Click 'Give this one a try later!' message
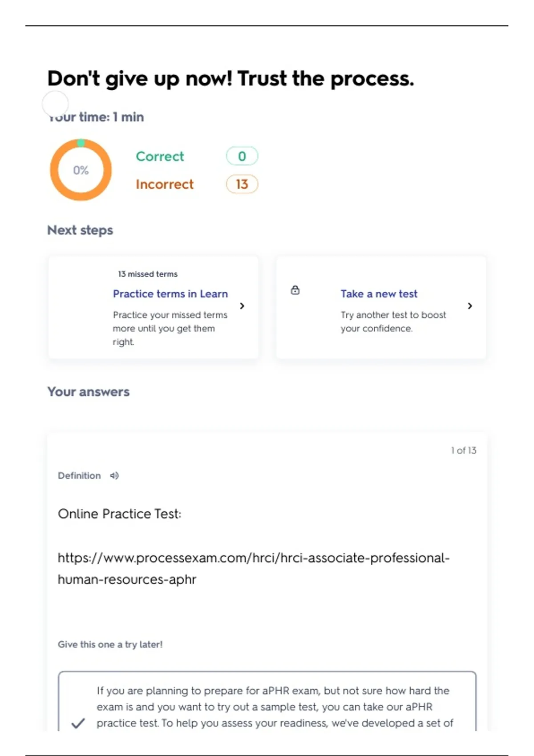The height and width of the screenshot is (756, 534). pos(110,644)
